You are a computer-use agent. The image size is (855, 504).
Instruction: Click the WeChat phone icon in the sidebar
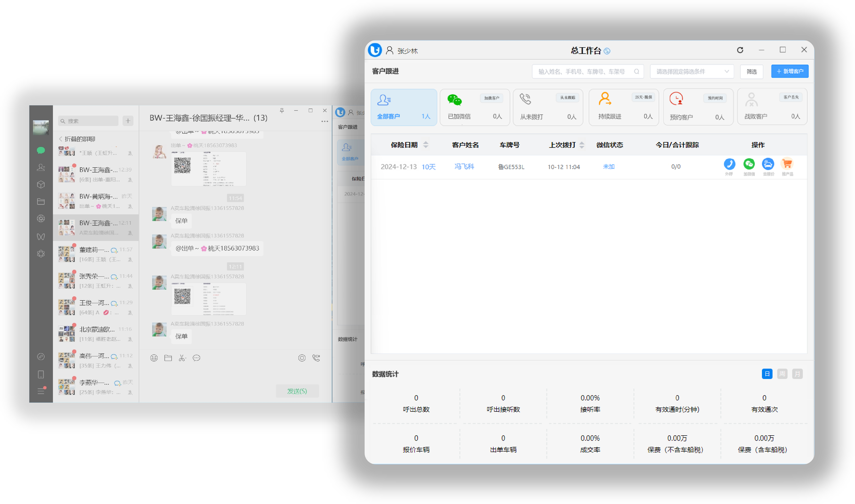pos(41,375)
